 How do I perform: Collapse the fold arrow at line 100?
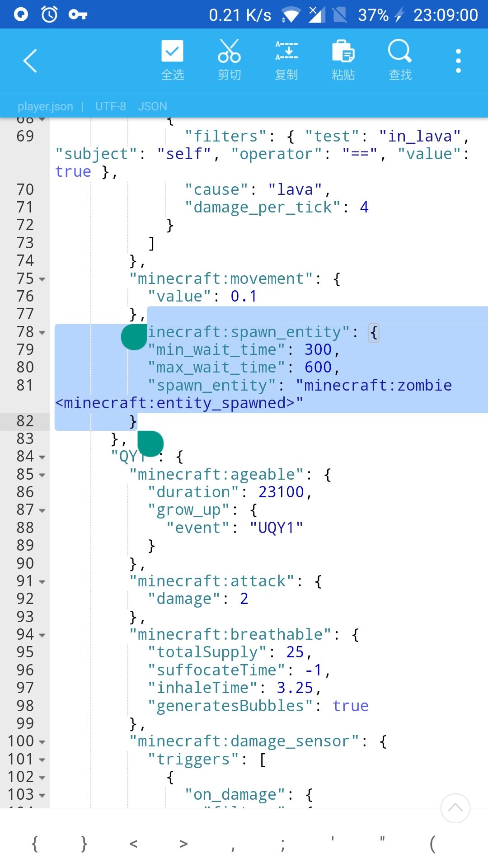42,742
